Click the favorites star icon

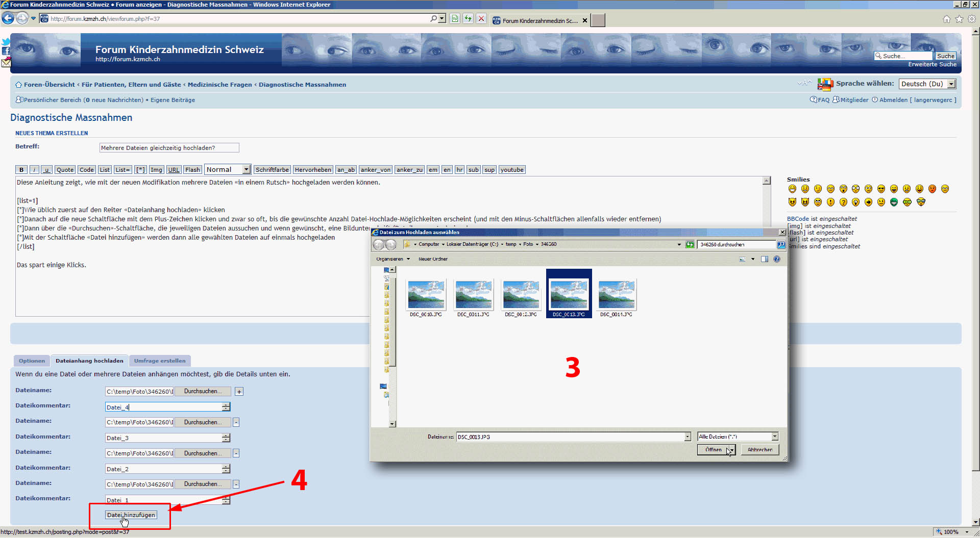click(959, 19)
